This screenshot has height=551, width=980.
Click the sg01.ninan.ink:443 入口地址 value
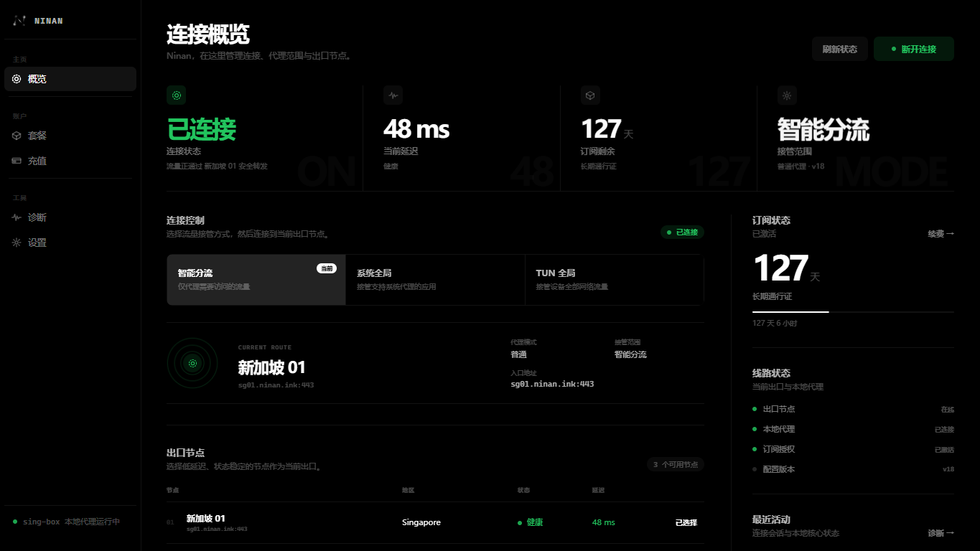pos(552,384)
